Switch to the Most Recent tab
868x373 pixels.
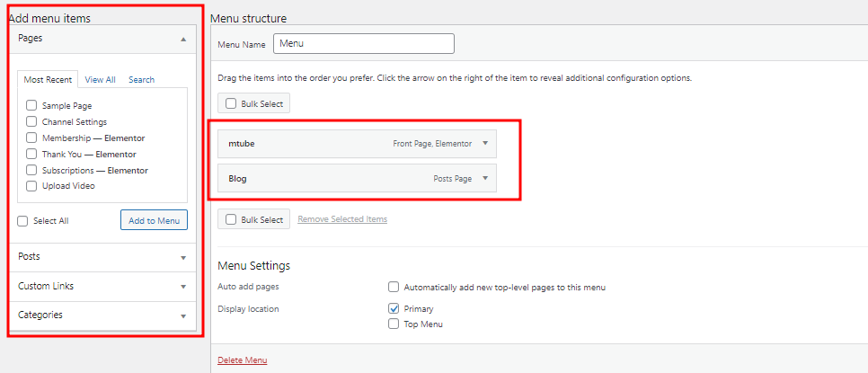click(x=48, y=80)
